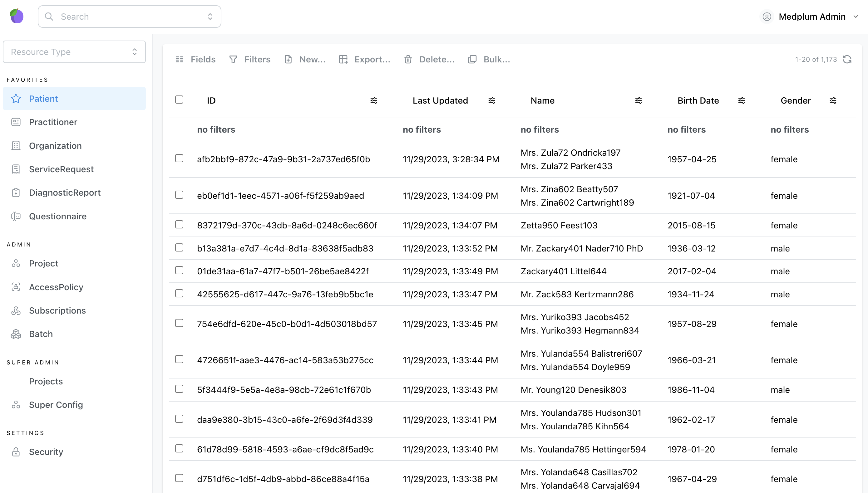Screen dimensions: 868x493
Task: Click the Patient star icon in sidebar
Action: (x=16, y=99)
